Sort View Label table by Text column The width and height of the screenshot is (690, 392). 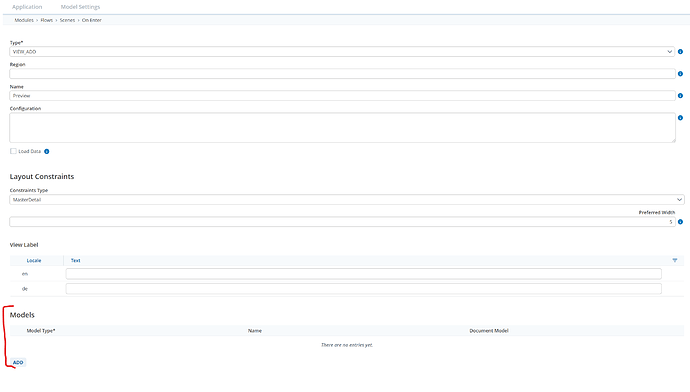point(76,260)
